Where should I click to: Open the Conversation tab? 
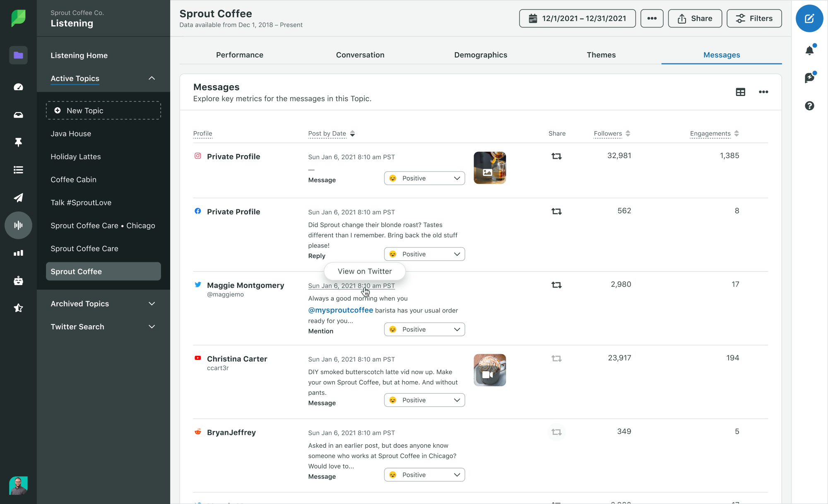click(360, 55)
